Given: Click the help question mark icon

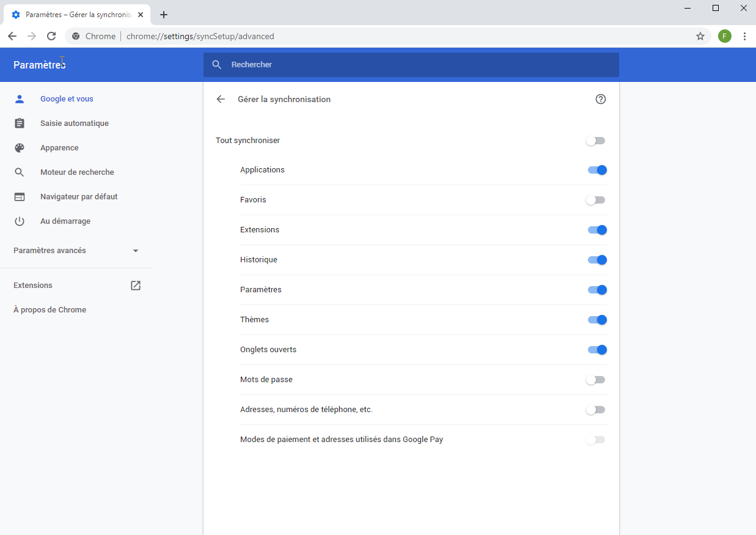Looking at the screenshot, I should tap(600, 98).
